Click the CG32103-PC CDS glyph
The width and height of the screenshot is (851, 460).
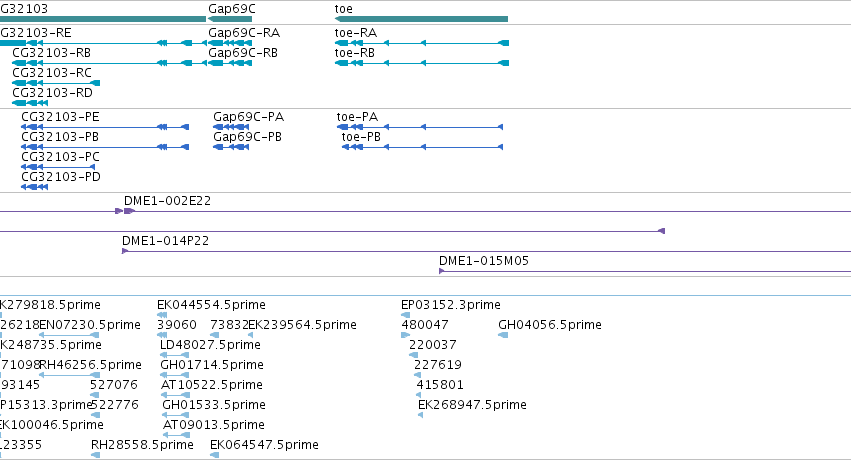58,167
